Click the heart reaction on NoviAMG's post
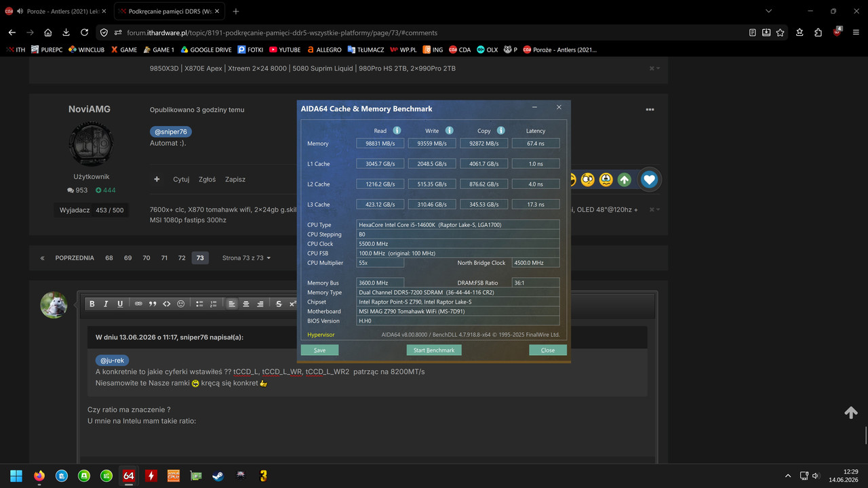This screenshot has height=488, width=868. tap(649, 180)
